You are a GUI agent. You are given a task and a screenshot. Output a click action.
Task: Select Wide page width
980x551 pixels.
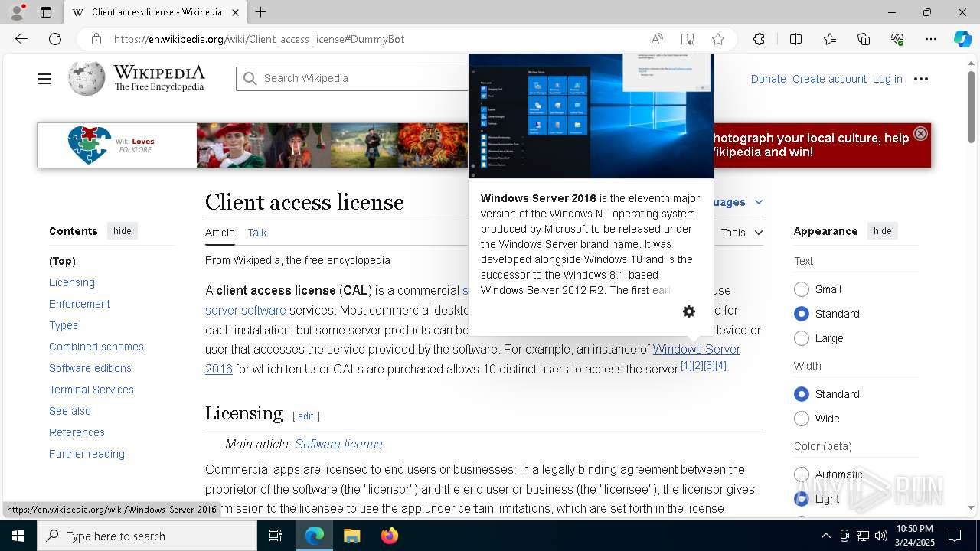tap(802, 419)
